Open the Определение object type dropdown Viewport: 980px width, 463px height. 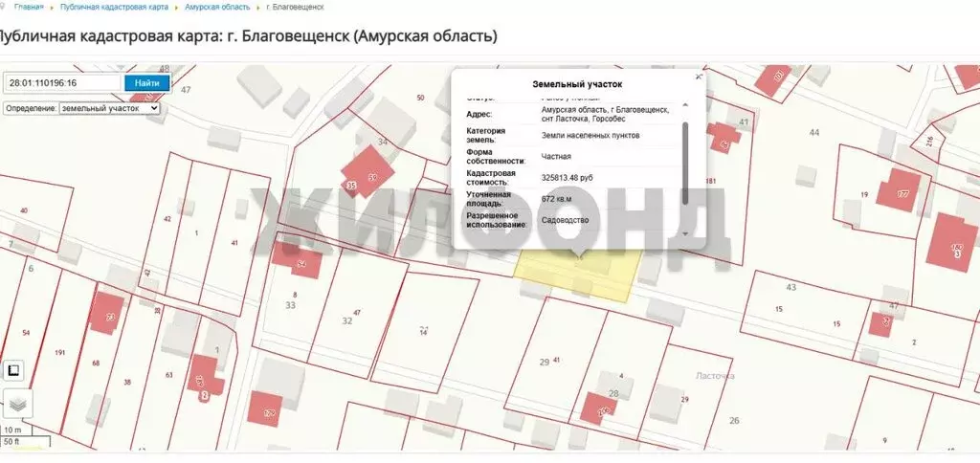coord(110,108)
